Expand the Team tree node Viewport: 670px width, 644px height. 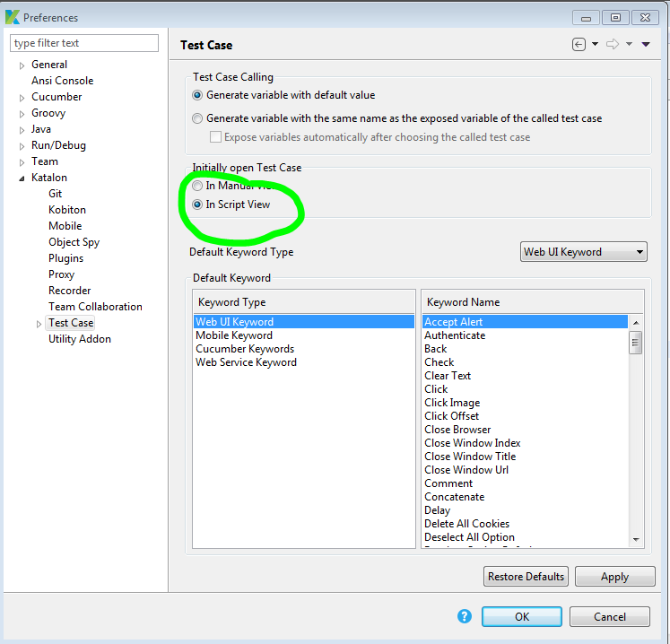(x=22, y=162)
